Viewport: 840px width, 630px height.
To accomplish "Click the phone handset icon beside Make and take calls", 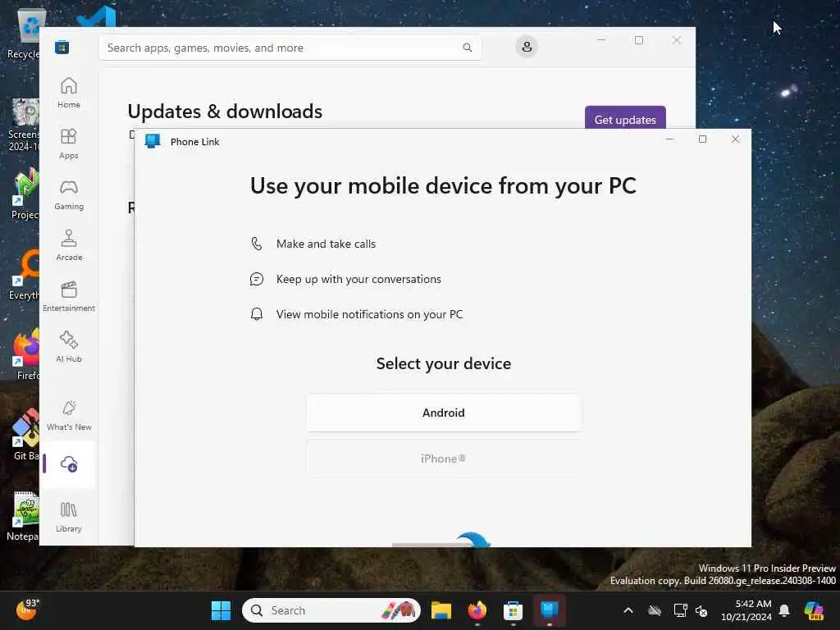I will coord(257,244).
